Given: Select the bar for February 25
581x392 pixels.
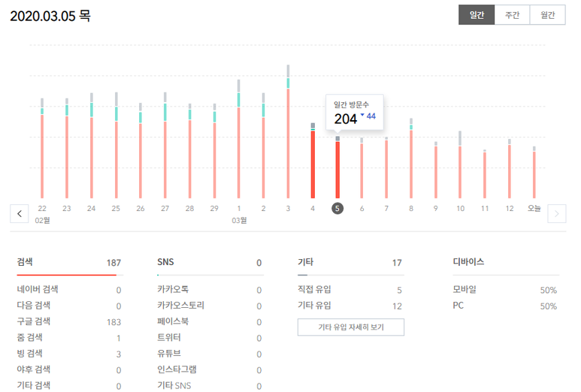Looking at the screenshot, I should click(x=117, y=145).
